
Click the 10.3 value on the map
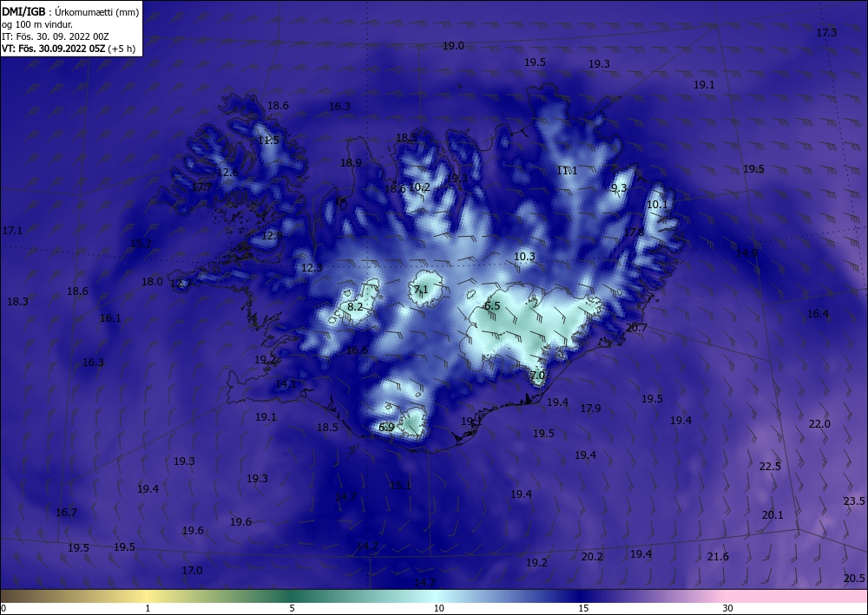[524, 257]
